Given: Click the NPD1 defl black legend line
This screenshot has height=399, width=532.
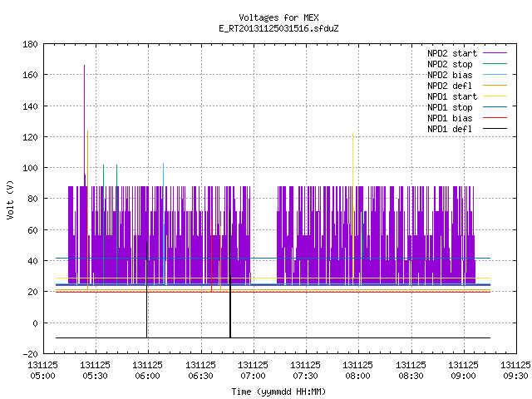Looking at the screenshot, I should point(495,129).
